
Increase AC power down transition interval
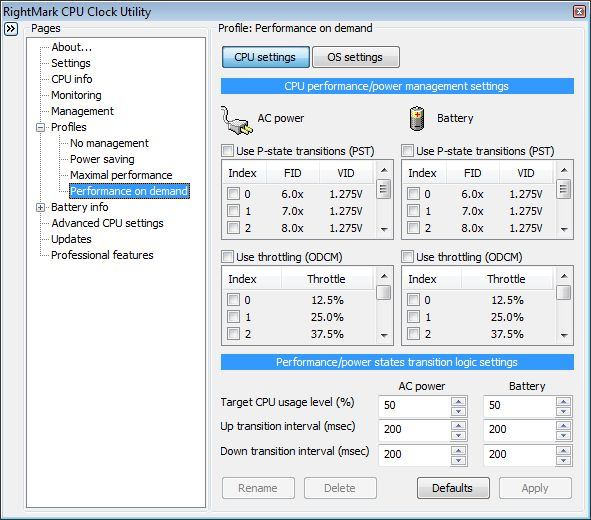coord(459,450)
